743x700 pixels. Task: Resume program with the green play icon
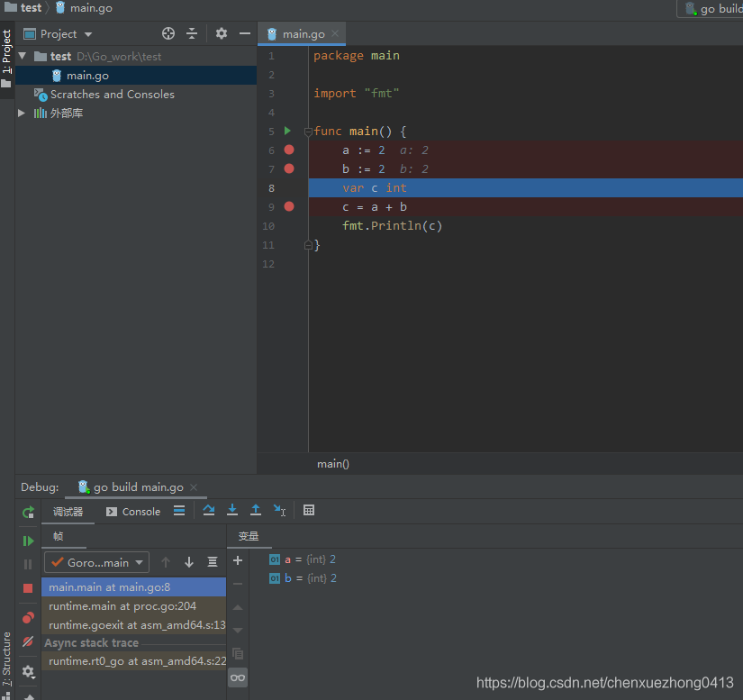pos(28,541)
